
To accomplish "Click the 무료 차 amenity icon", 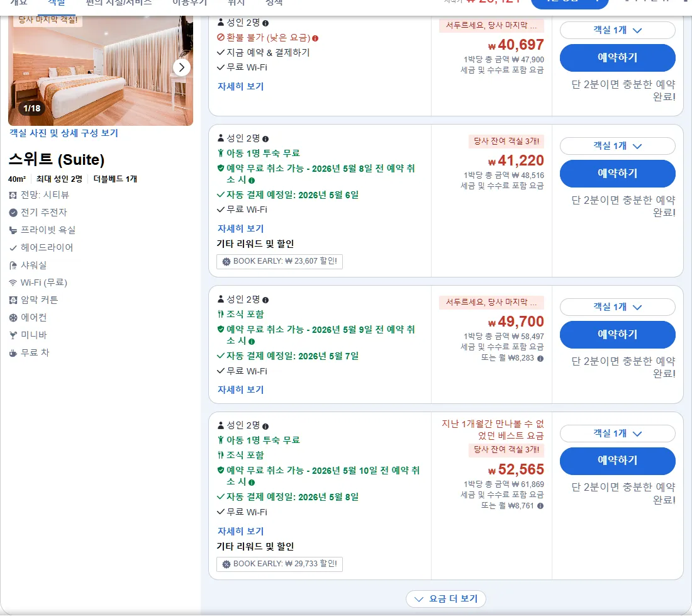I will (13, 353).
